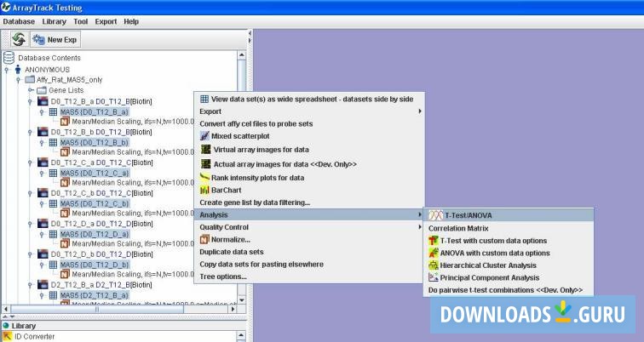Click the refresh database icon button
This screenshot has width=644, height=342.
[x=19, y=40]
